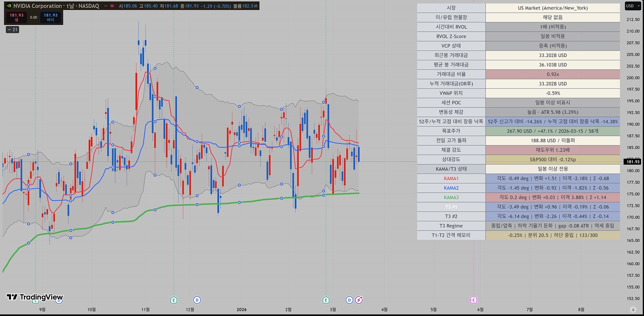
Task: Click the purple future earnings marker near June
Action: click(x=473, y=300)
